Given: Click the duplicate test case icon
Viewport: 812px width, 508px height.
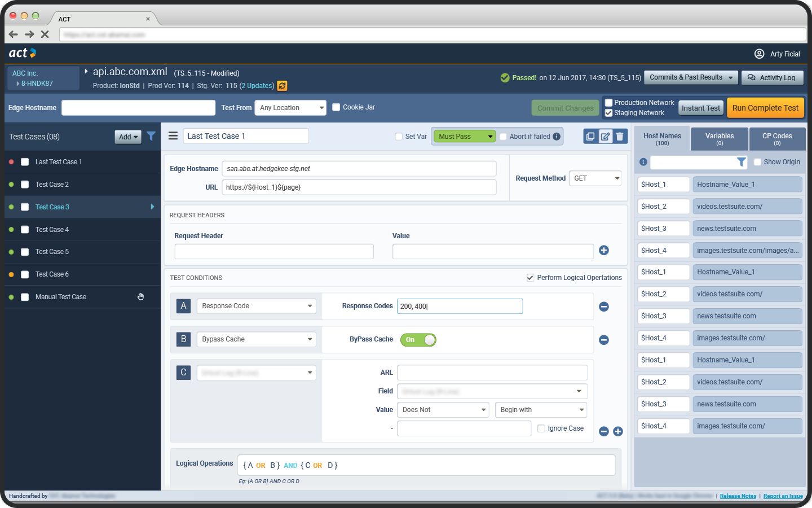Looking at the screenshot, I should (x=590, y=137).
